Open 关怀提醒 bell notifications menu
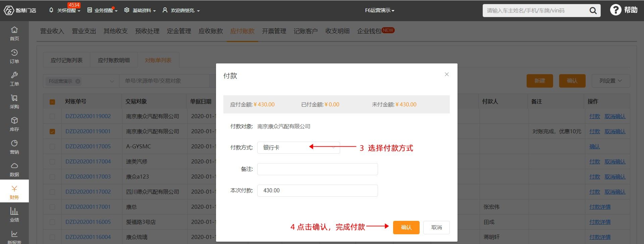644x244 pixels. 64,10
